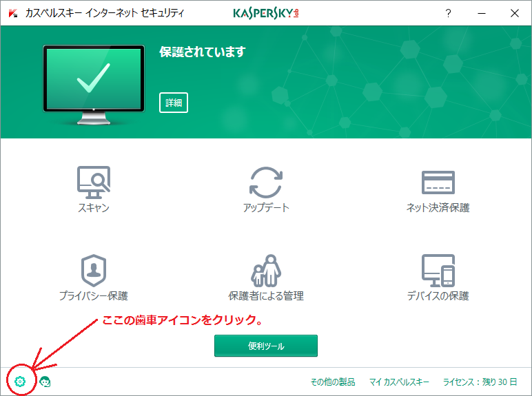This screenshot has width=532, height=396.
Task: Open settings with the gear icon
Action: point(20,381)
